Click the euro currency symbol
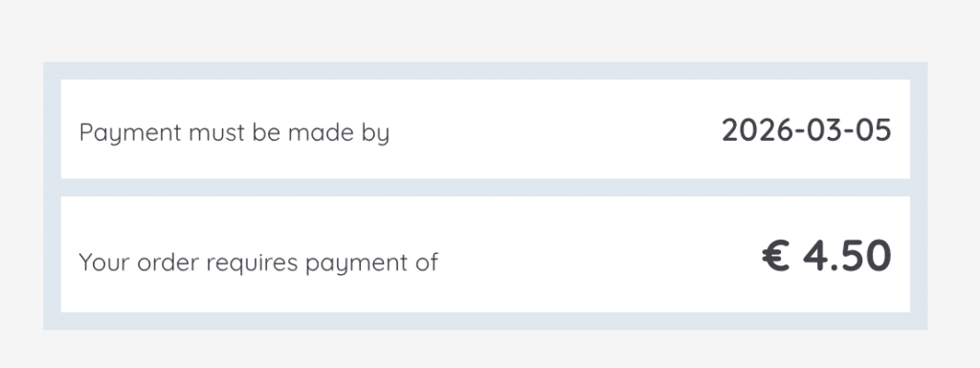 777,257
